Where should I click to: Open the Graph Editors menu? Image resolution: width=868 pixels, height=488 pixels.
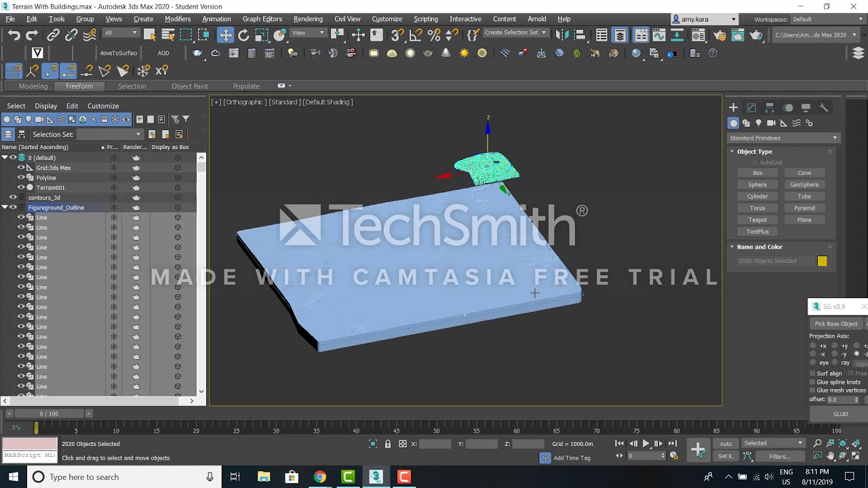click(262, 19)
